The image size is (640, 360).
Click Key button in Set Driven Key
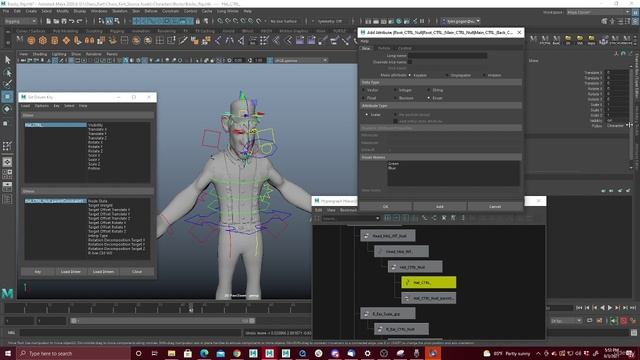38,272
